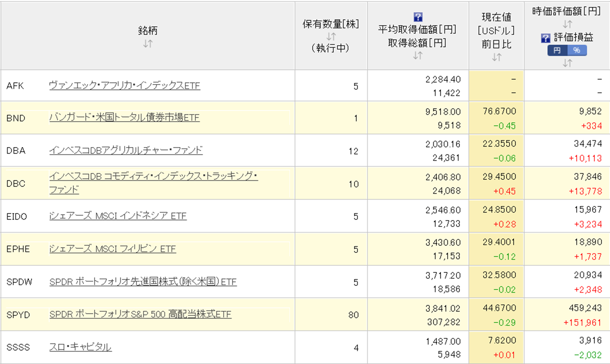The image size is (610, 364).
Task: Sort by 前日比 using arrows icon
Action: (496, 57)
